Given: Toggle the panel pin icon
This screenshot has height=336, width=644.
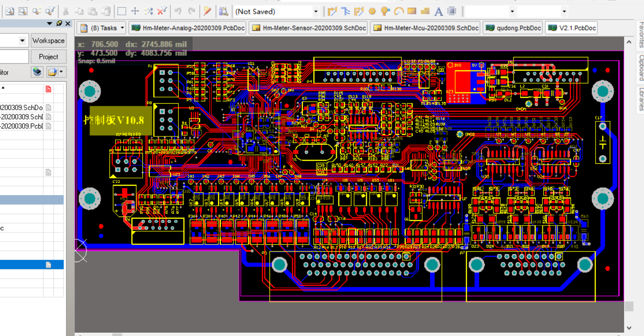Looking at the screenshot, I should coord(59,24).
